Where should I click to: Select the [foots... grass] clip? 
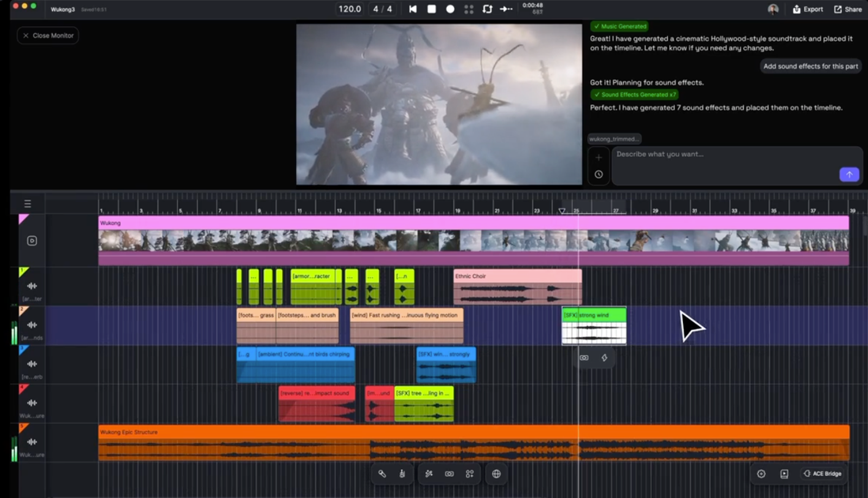pyautogui.click(x=256, y=326)
